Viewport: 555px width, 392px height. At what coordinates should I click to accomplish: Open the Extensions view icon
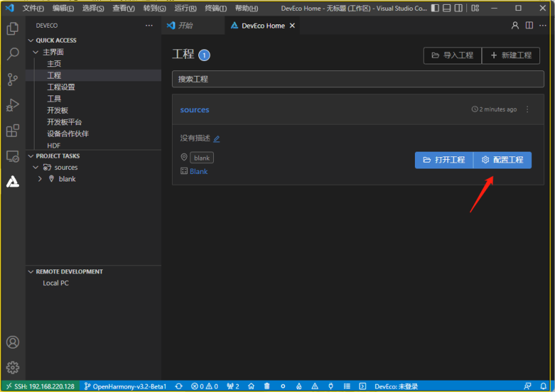tap(12, 131)
